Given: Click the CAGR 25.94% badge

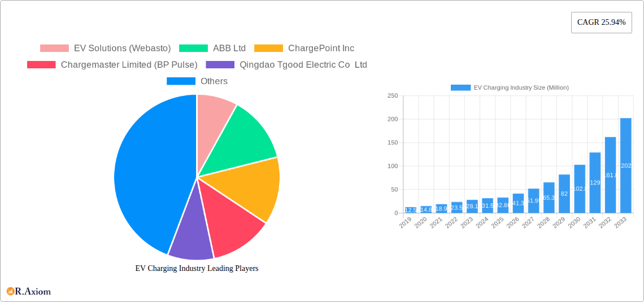Looking at the screenshot, I should pyautogui.click(x=601, y=23).
